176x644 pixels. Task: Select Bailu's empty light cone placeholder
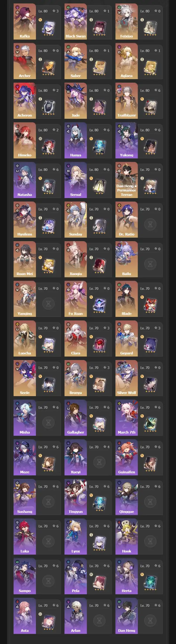tap(150, 264)
